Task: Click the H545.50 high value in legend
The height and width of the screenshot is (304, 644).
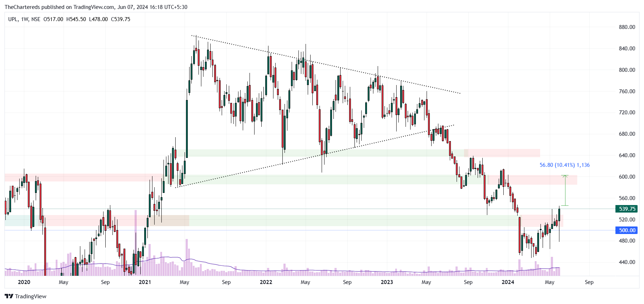Action: coord(76,19)
